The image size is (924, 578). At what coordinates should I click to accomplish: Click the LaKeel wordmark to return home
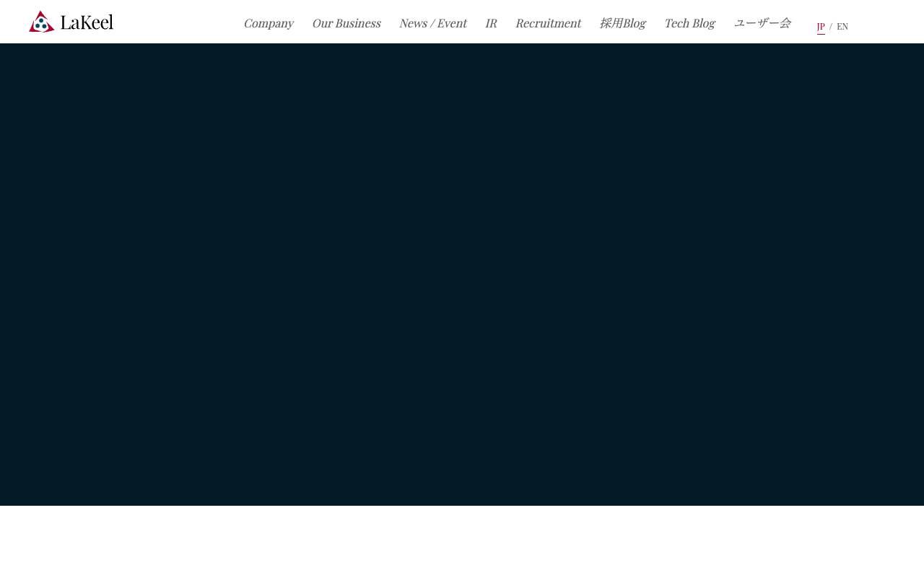[x=86, y=20]
